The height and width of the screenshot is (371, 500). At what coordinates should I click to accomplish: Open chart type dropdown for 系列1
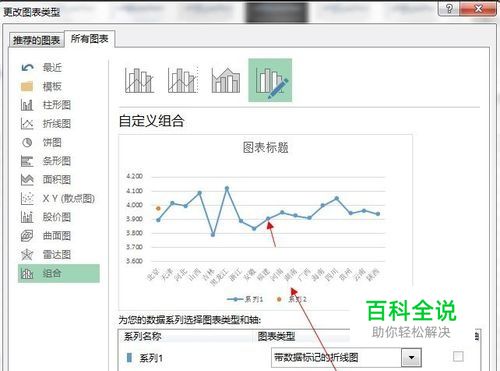pos(412,358)
